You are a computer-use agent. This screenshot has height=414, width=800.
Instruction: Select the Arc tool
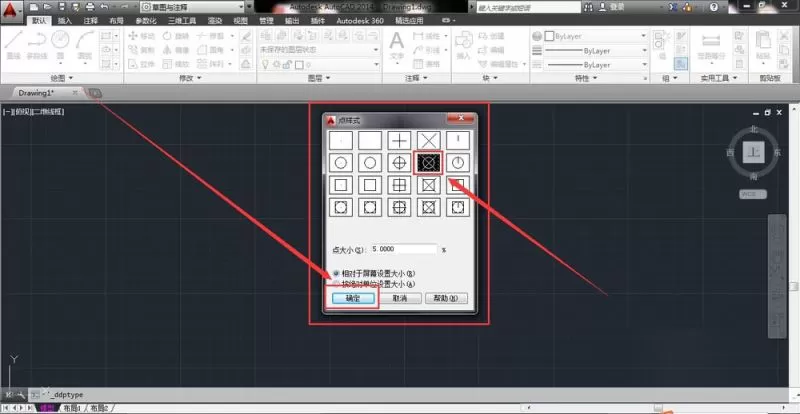point(85,43)
